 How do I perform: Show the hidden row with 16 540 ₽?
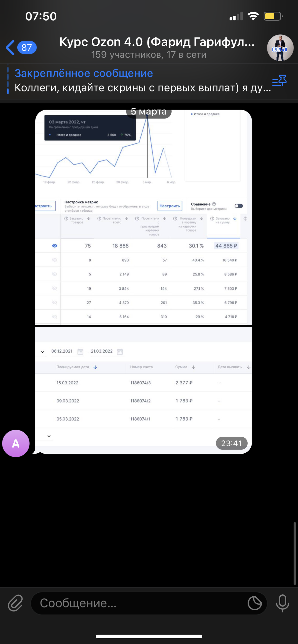(x=54, y=260)
